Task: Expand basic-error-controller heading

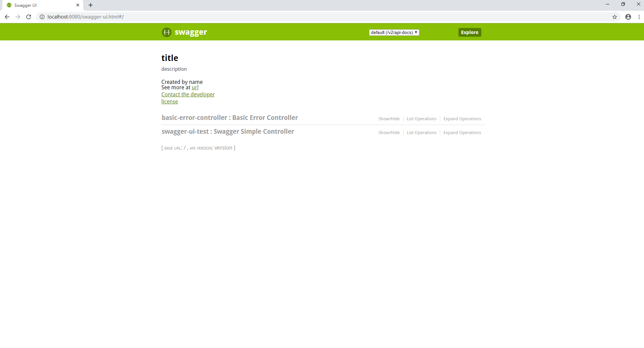Action: coord(230,118)
